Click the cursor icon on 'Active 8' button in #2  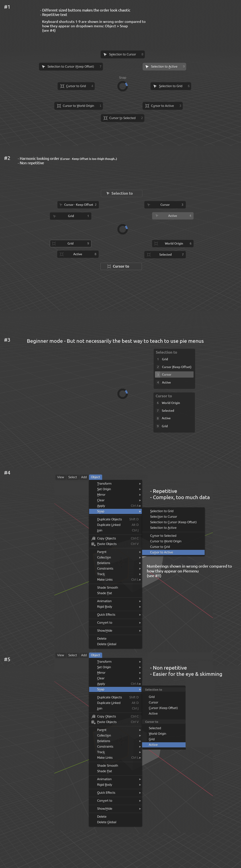tap(62, 254)
